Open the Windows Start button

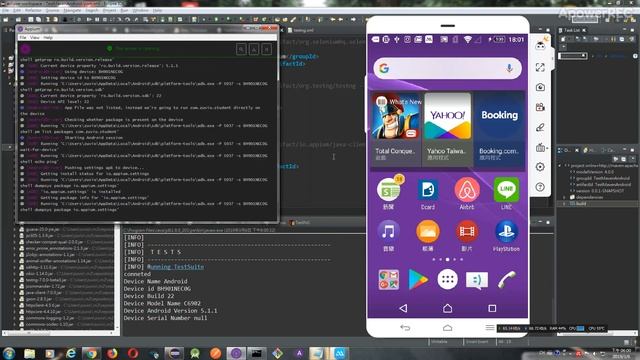point(9,353)
